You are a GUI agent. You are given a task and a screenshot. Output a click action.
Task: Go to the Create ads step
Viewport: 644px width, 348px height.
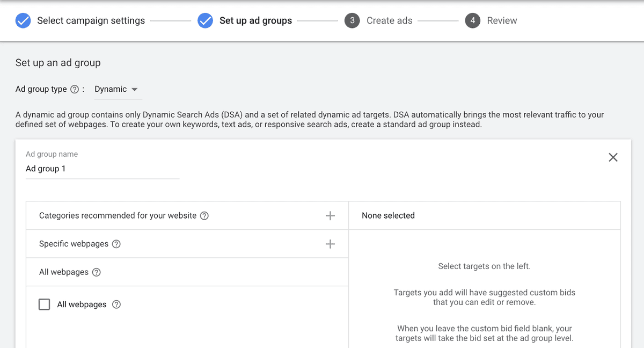390,21
